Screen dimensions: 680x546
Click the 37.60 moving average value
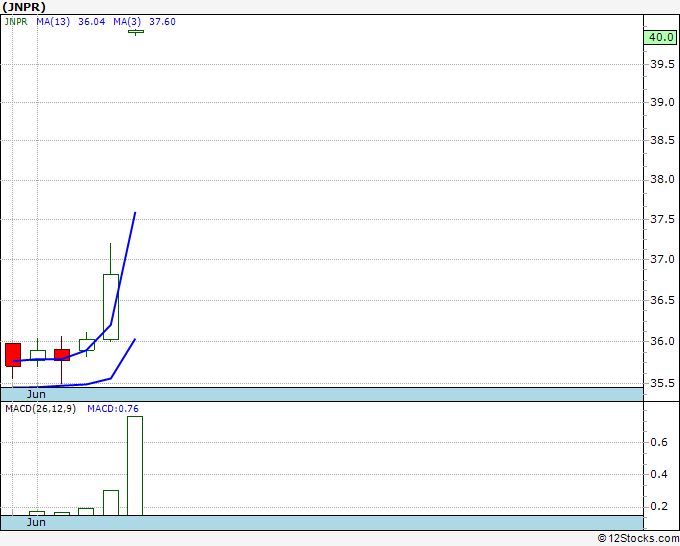tap(162, 22)
